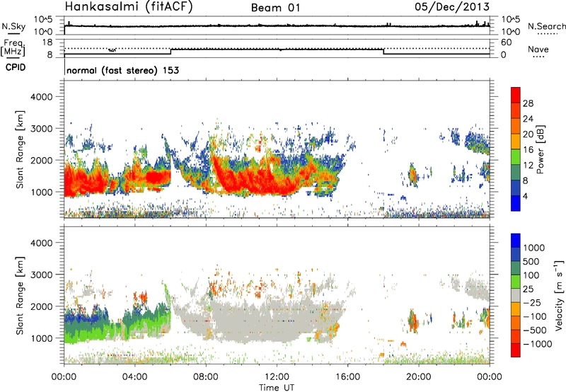Click the '08:00' time tick label
This screenshot has width=566, height=392.
coord(206,377)
